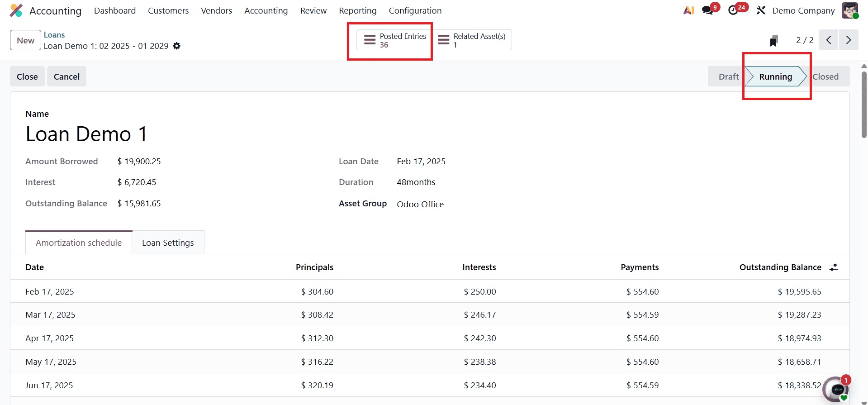Click the $ 19,900.25 amount borrowed value

pyautogui.click(x=139, y=161)
